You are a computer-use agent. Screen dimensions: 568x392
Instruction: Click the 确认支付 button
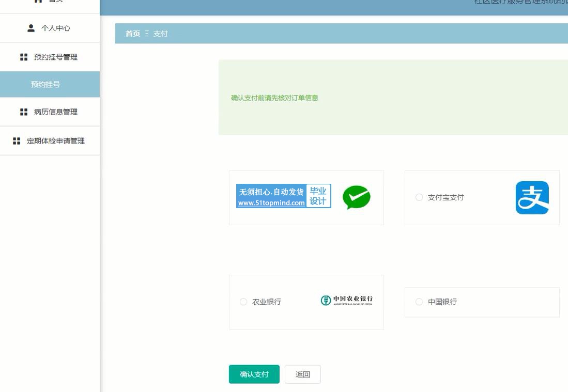click(x=254, y=374)
